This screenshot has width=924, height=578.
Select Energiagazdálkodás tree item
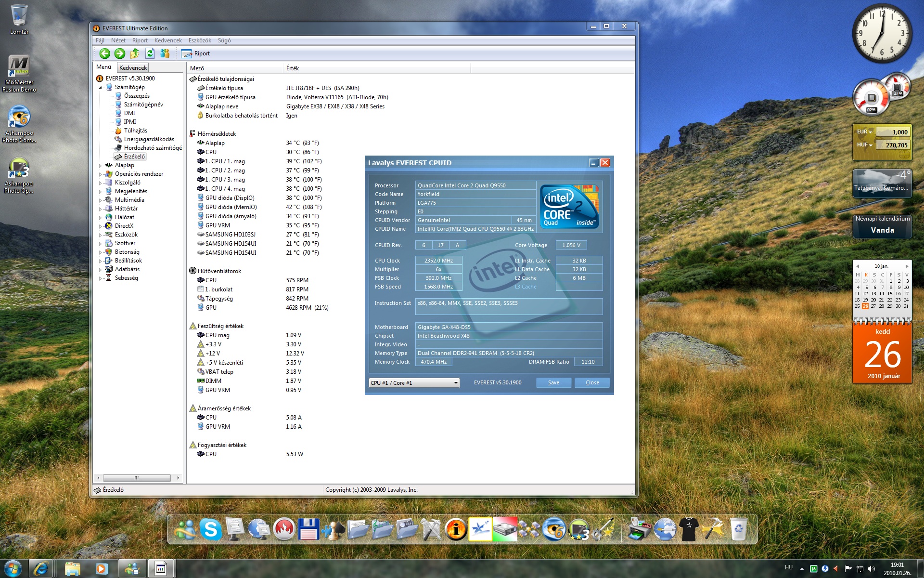click(x=149, y=139)
